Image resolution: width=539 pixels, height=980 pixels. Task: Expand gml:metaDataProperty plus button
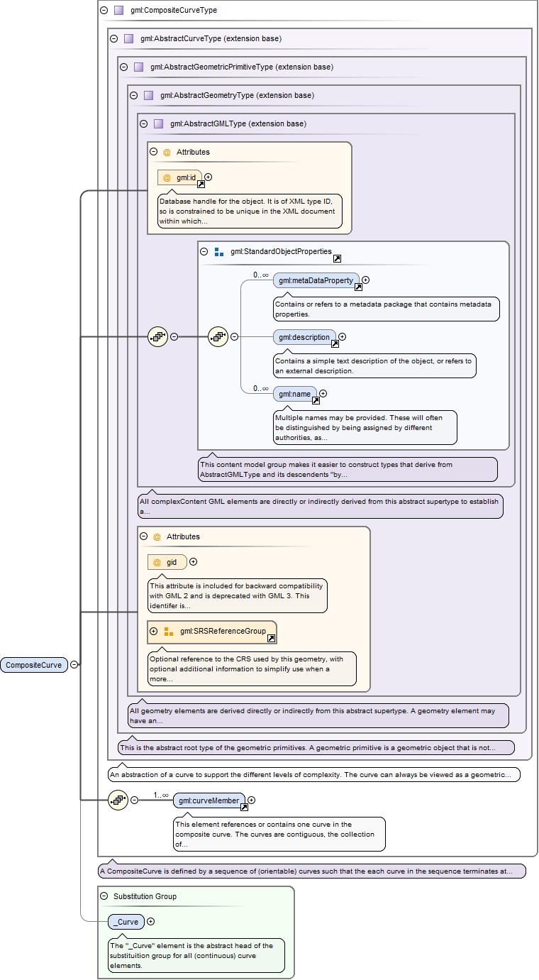365,280
